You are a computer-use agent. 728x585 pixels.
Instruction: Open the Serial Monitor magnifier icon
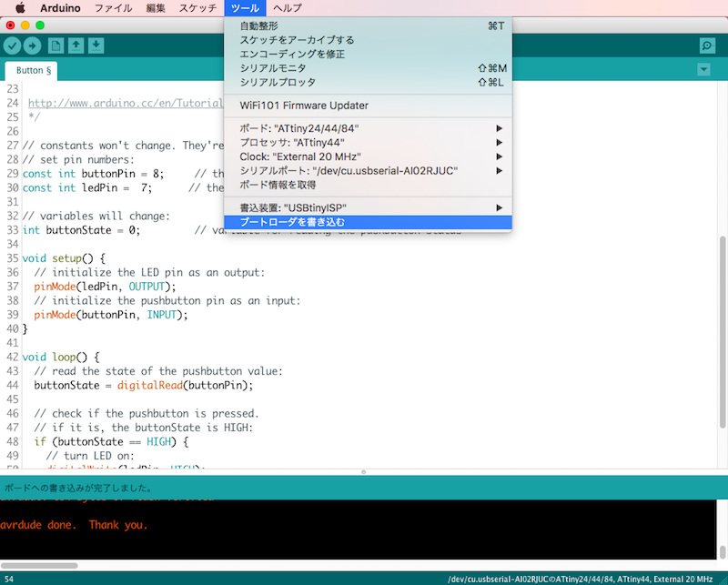pos(707,45)
